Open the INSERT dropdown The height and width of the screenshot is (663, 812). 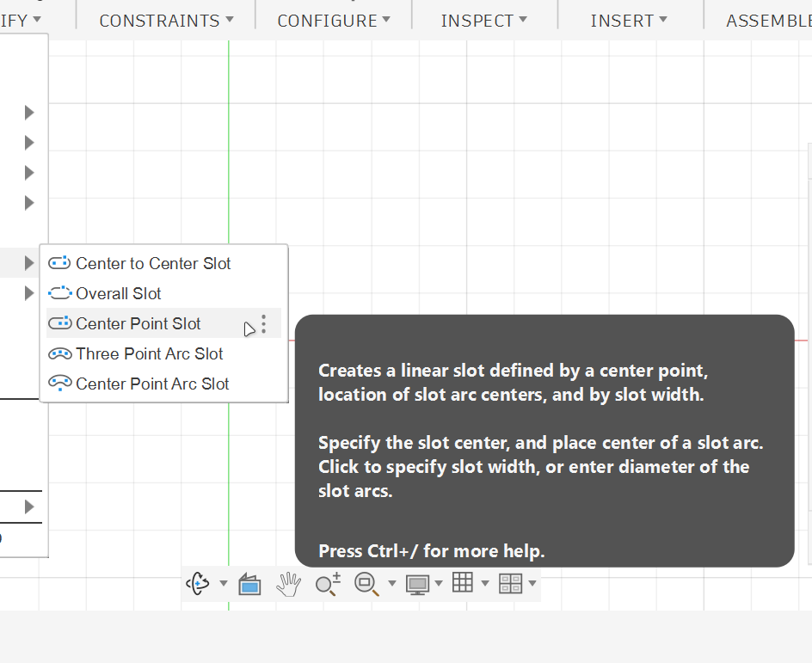(x=629, y=21)
